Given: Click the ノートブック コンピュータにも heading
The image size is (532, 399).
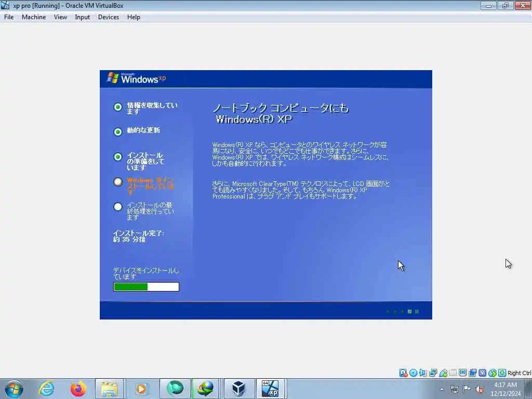Looking at the screenshot, I should click(281, 108).
